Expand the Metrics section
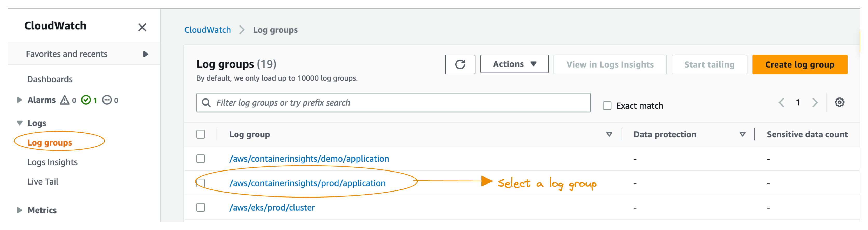Screen dimensions: 868x230 (19, 211)
